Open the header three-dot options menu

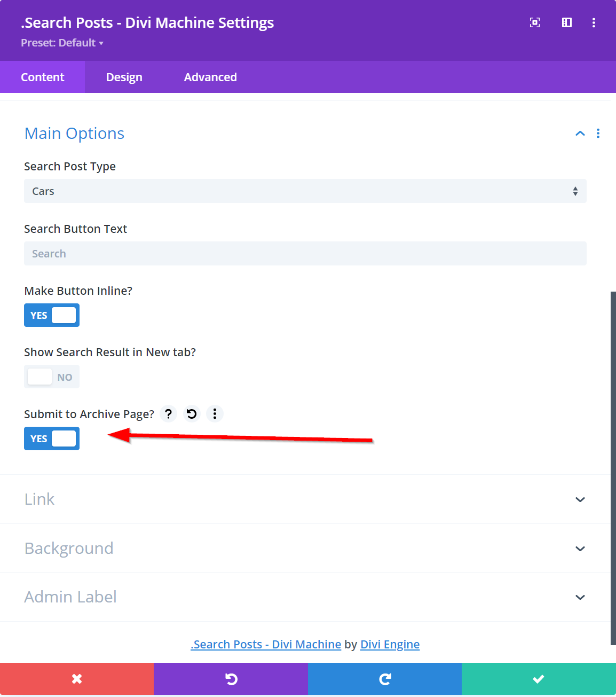594,22
